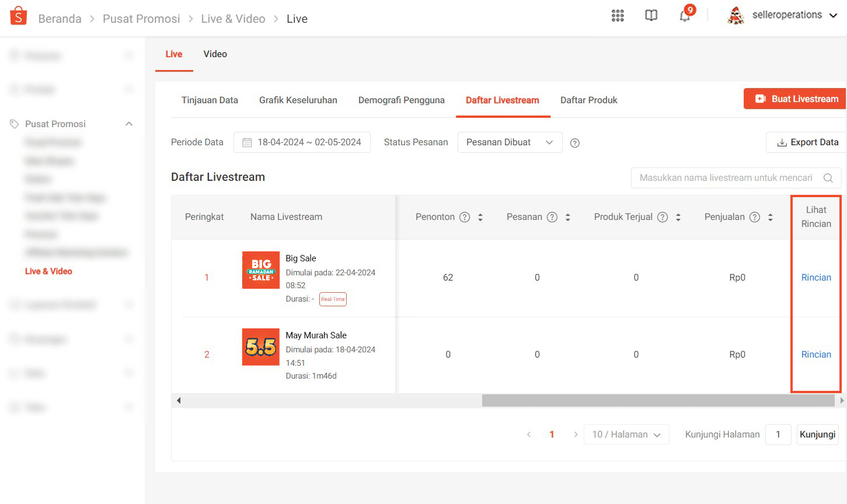Expand the selleroperations account menu

pos(792,15)
